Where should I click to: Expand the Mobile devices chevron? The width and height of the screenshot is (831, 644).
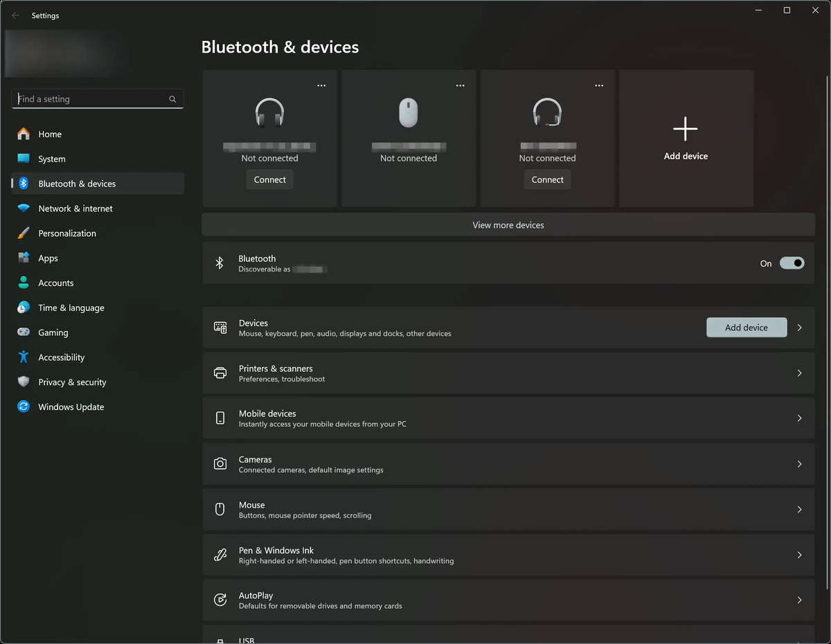(800, 418)
